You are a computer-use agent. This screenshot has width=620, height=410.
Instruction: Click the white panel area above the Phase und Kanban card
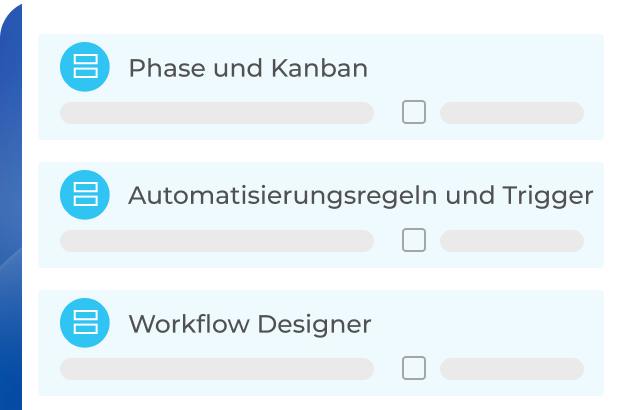click(x=320, y=17)
